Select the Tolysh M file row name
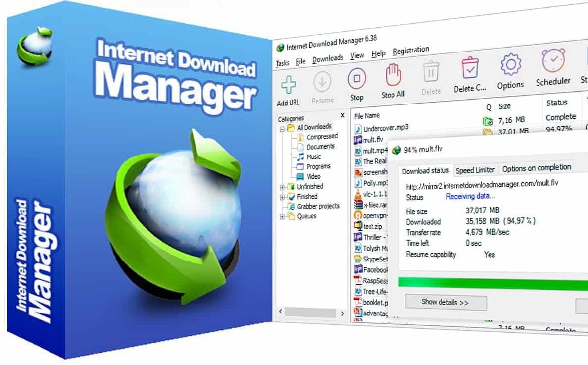The width and height of the screenshot is (588, 365). tap(375, 248)
